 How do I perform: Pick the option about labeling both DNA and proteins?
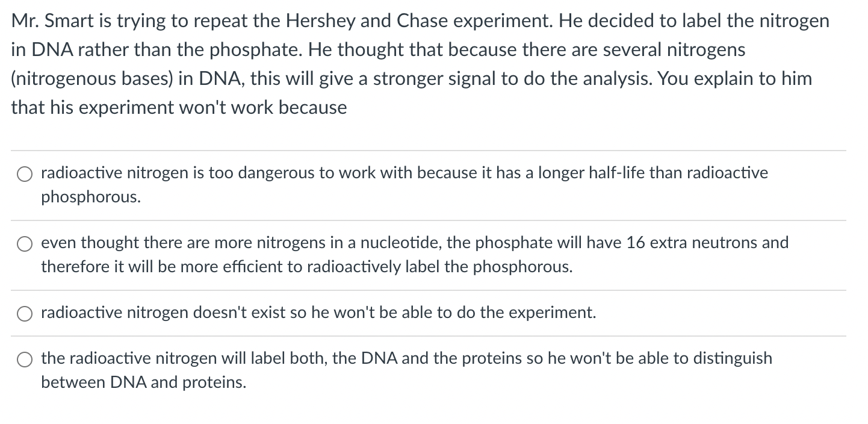25,359
